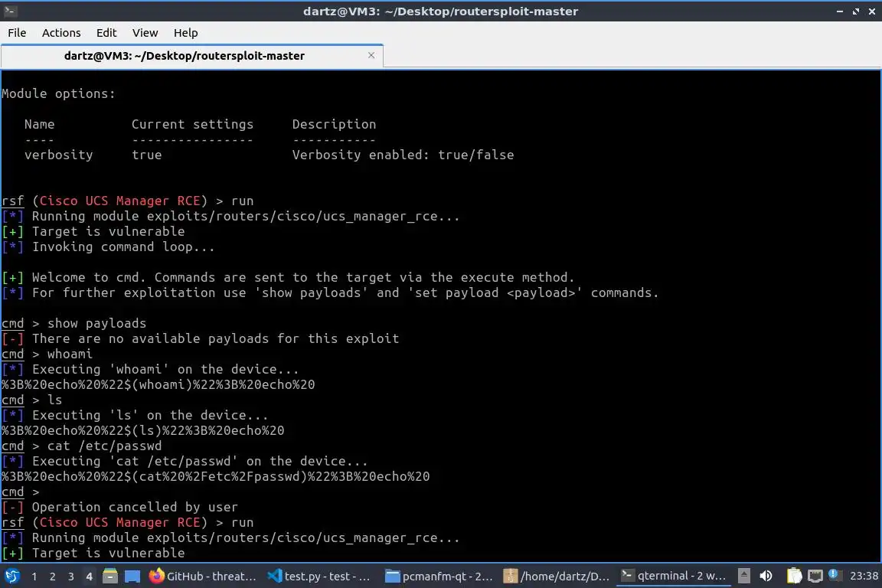Click the 'whoami' command prompt line
The height and width of the screenshot is (588, 882).
point(47,354)
